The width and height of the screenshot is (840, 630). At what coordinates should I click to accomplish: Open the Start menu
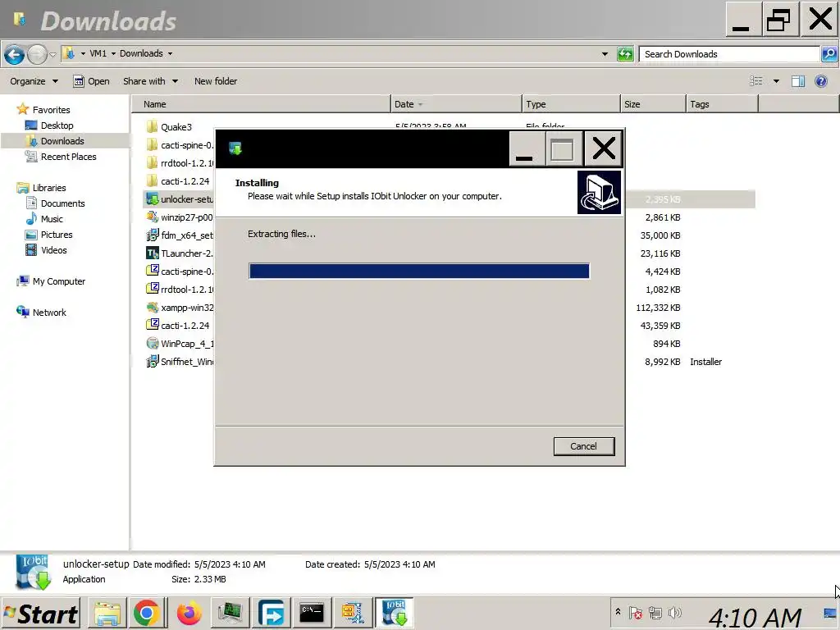(x=41, y=614)
